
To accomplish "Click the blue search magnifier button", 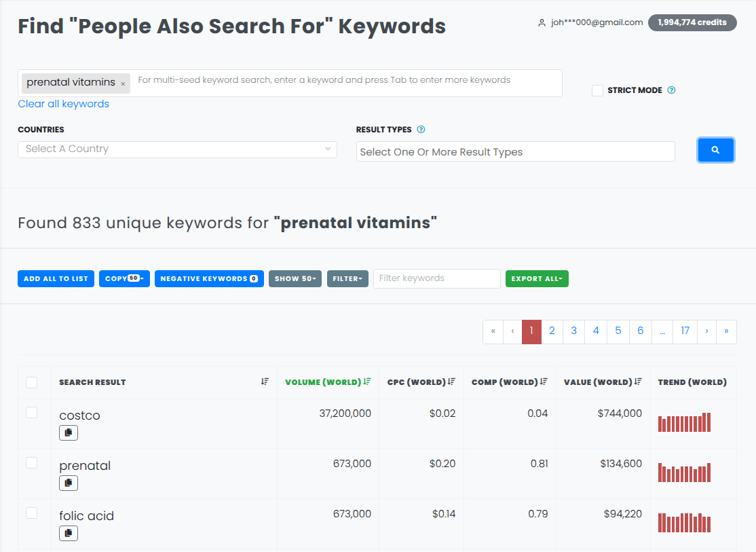I will [715, 150].
